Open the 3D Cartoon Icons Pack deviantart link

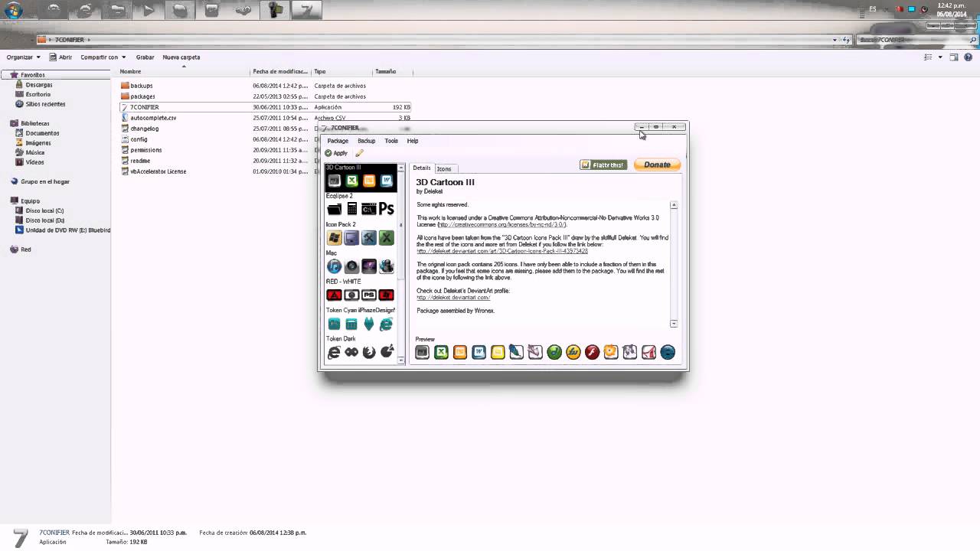click(502, 251)
